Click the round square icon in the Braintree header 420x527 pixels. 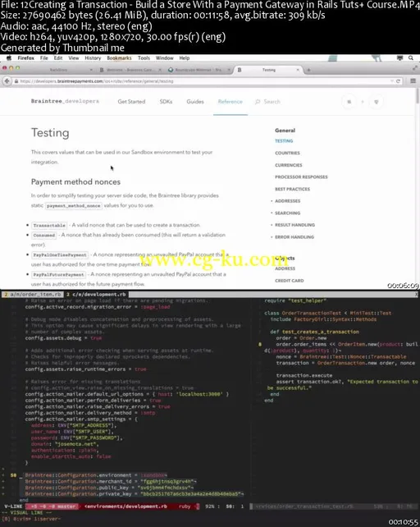(349, 102)
